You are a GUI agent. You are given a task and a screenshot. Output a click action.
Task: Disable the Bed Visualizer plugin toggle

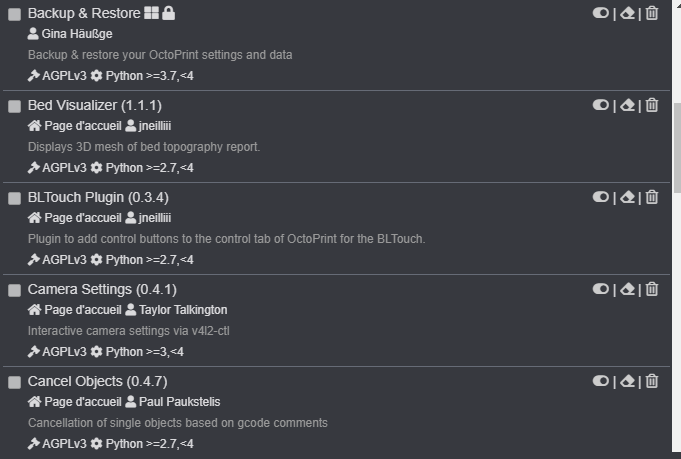pos(600,105)
